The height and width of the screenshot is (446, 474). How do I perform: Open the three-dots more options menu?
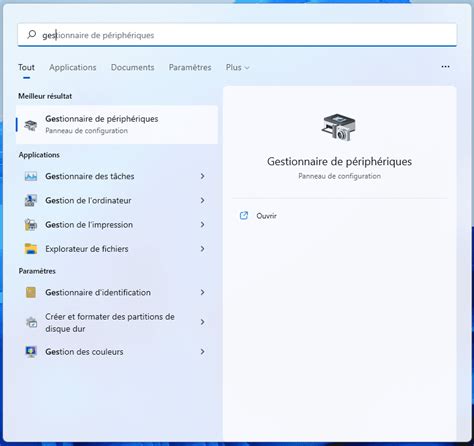[445, 67]
